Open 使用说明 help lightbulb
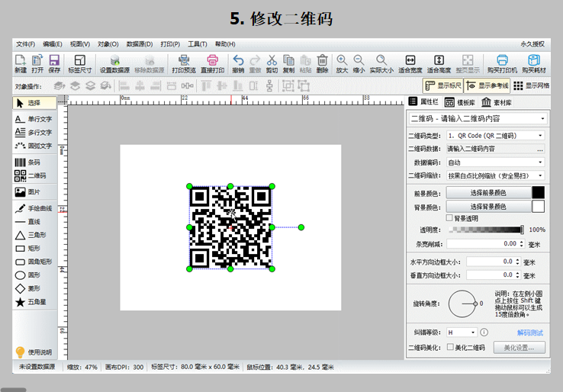 [x=34, y=352]
